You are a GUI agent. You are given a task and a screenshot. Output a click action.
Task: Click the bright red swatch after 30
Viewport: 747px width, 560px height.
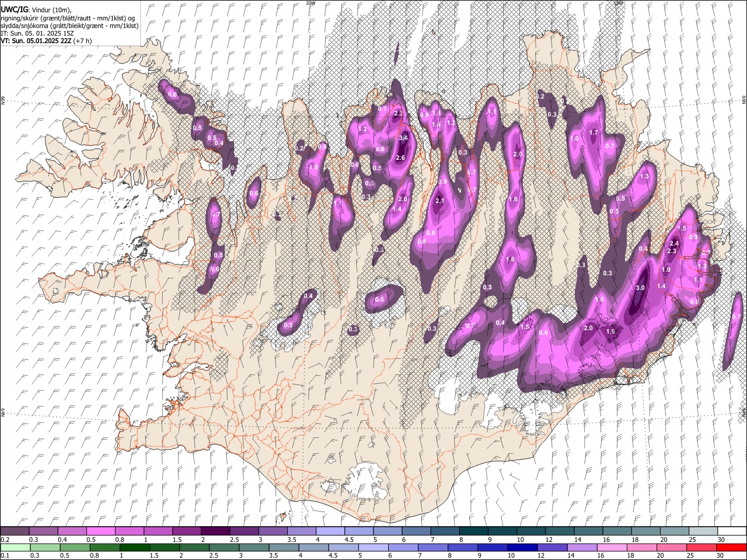731,547
